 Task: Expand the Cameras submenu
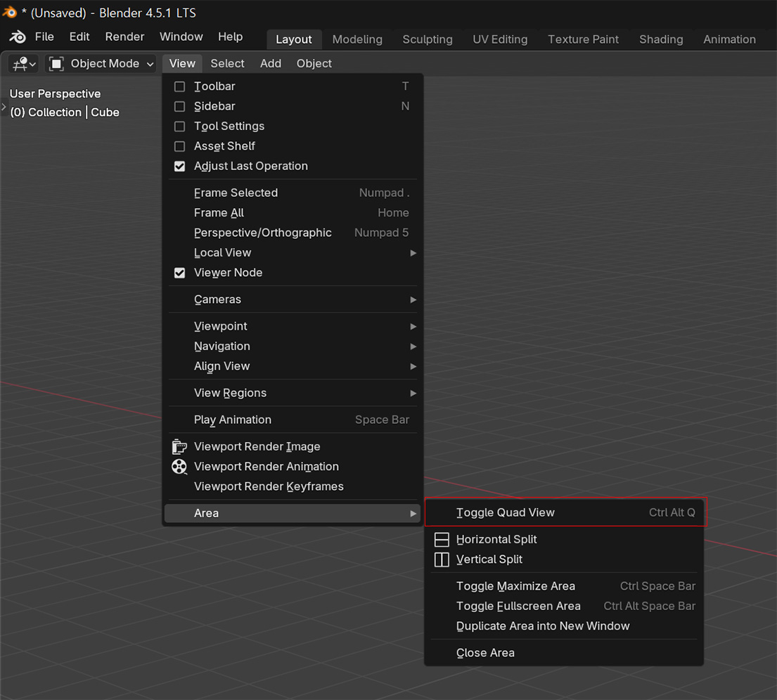pyautogui.click(x=293, y=299)
